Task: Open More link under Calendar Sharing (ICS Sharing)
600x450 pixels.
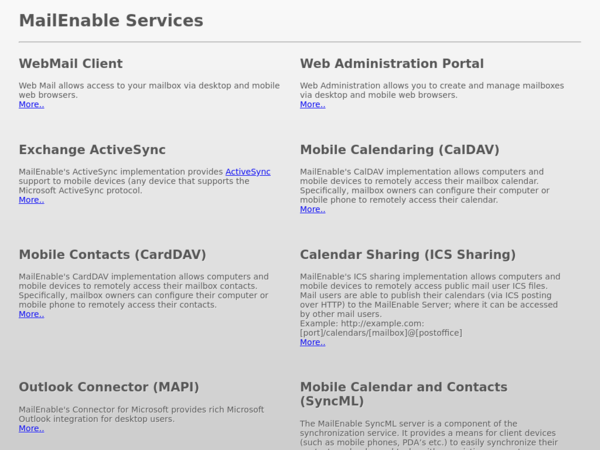Action: click(x=313, y=342)
